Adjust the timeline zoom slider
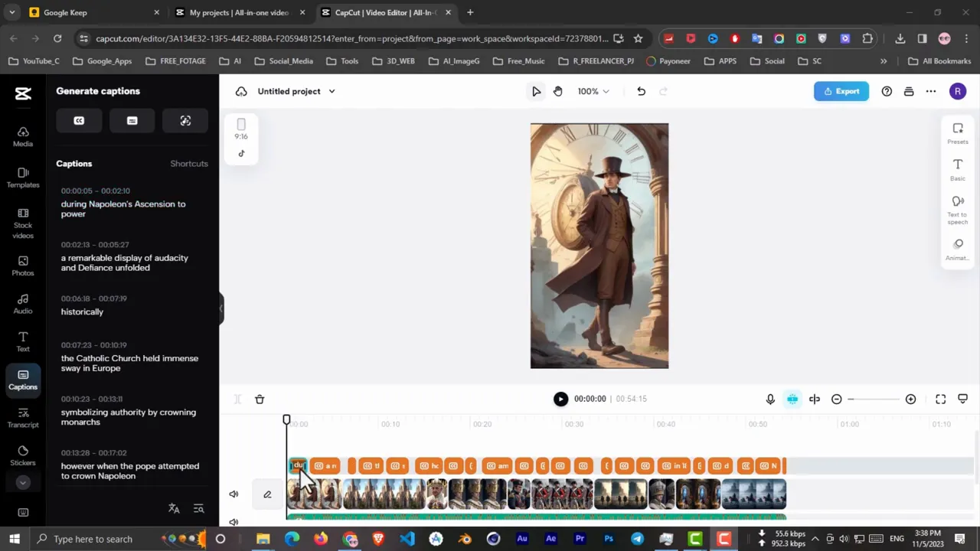Viewport: 980px width, 551px height. [x=874, y=399]
